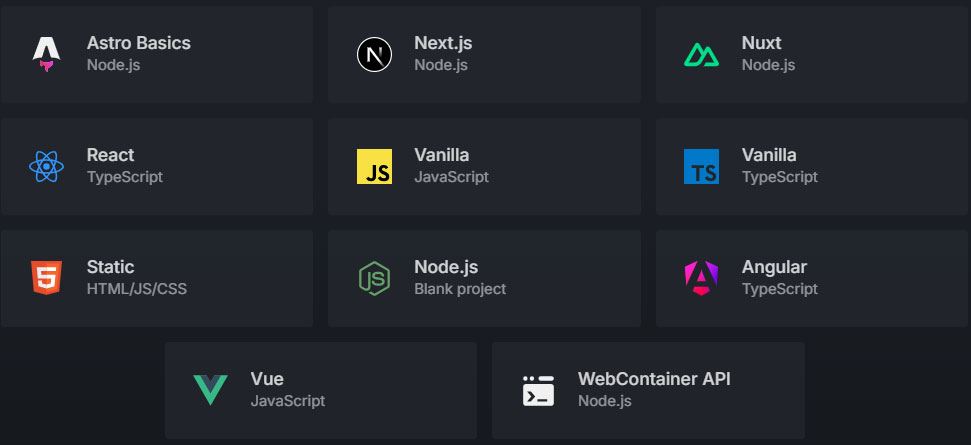Screen dimensions: 971x445
Task: Click the WebContainer terminal icon
Action: [538, 390]
